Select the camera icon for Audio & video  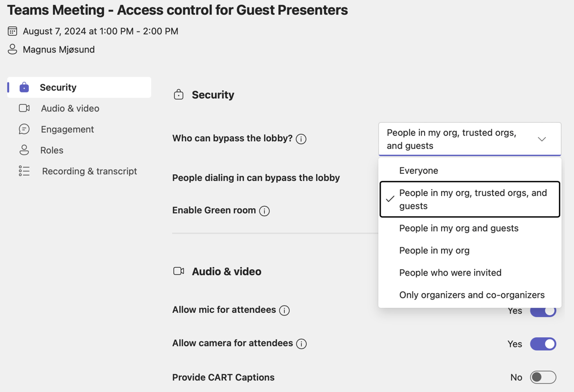click(x=24, y=108)
